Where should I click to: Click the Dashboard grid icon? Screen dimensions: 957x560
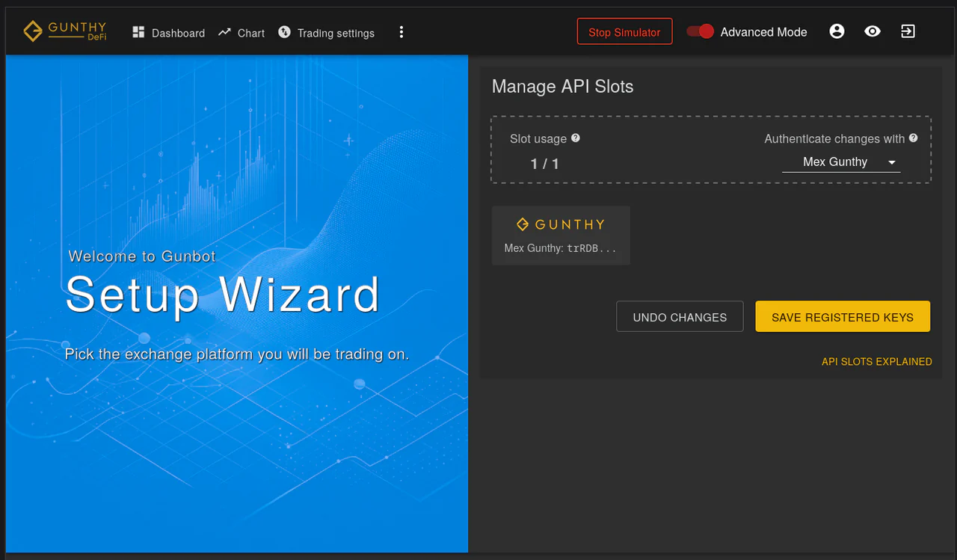[x=138, y=32]
